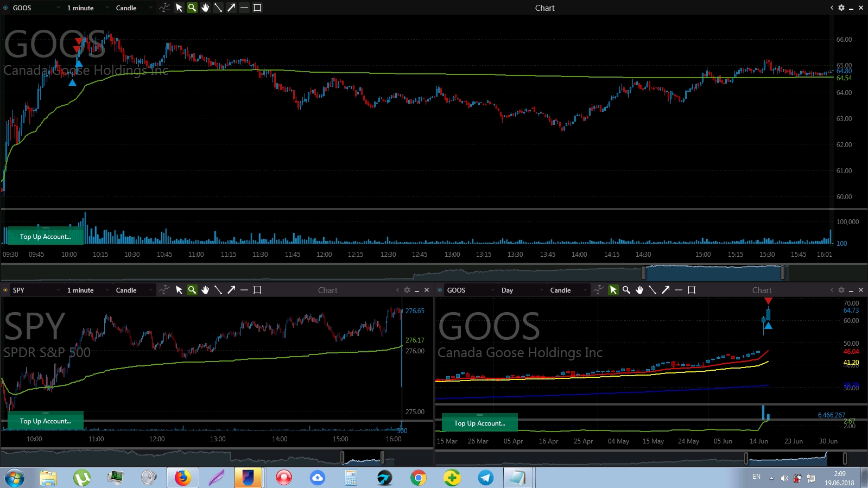Open Windows Start button

click(x=15, y=478)
